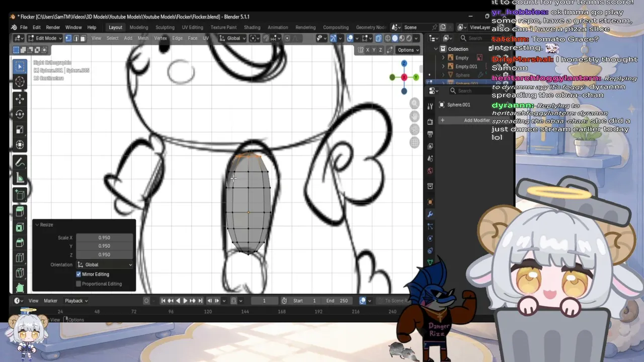
Task: Switch to rendered viewport shading
Action: (x=409, y=38)
